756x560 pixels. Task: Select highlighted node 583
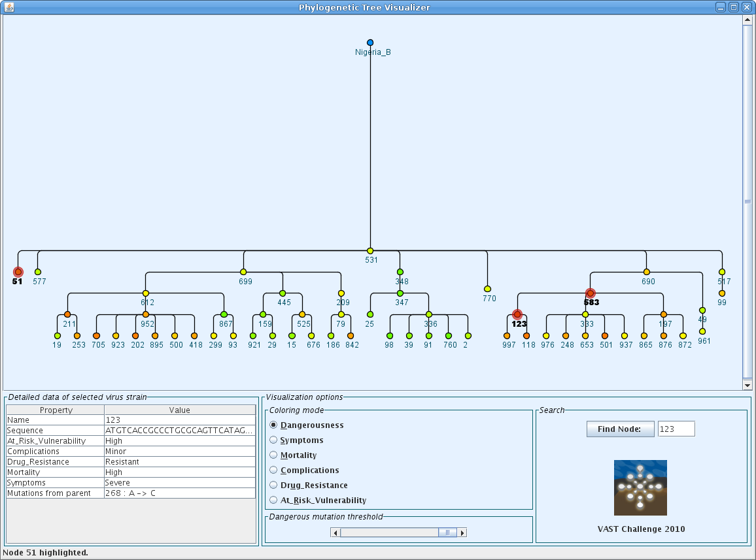(x=590, y=293)
